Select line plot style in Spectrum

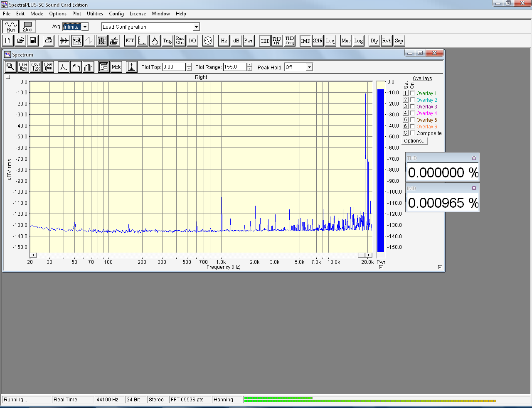[x=64, y=66]
